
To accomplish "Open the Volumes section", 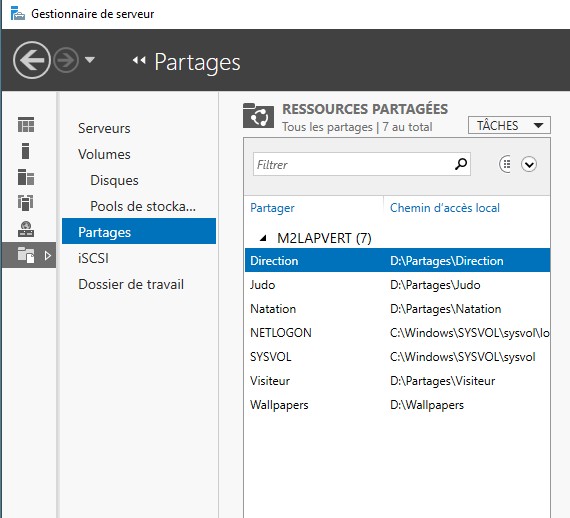I will pos(104,154).
